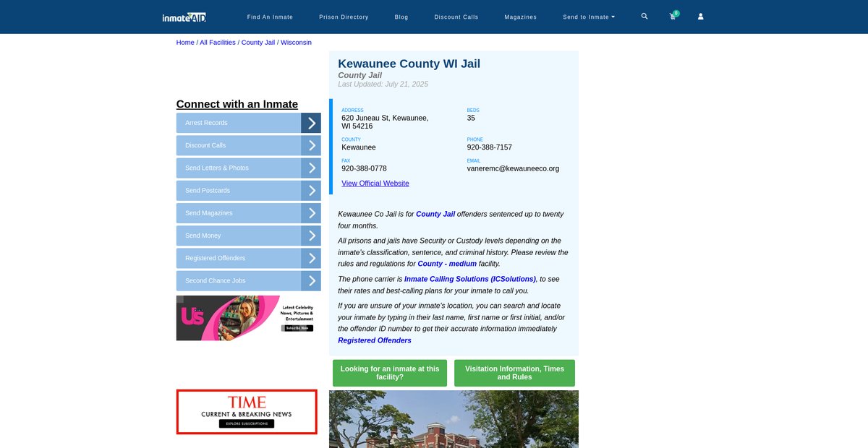
Task: Follow the County - medium link
Action: coord(447,264)
